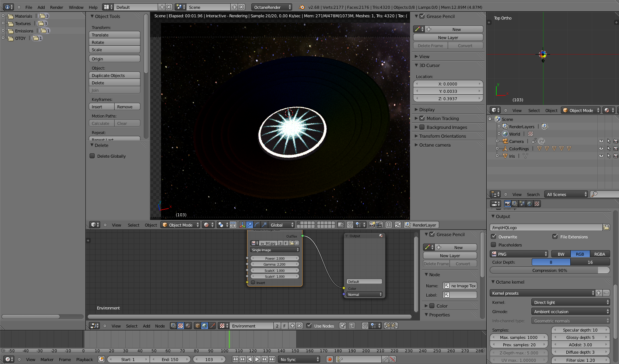
Task: Hide the Camera object via its eye icon
Action: (x=601, y=141)
